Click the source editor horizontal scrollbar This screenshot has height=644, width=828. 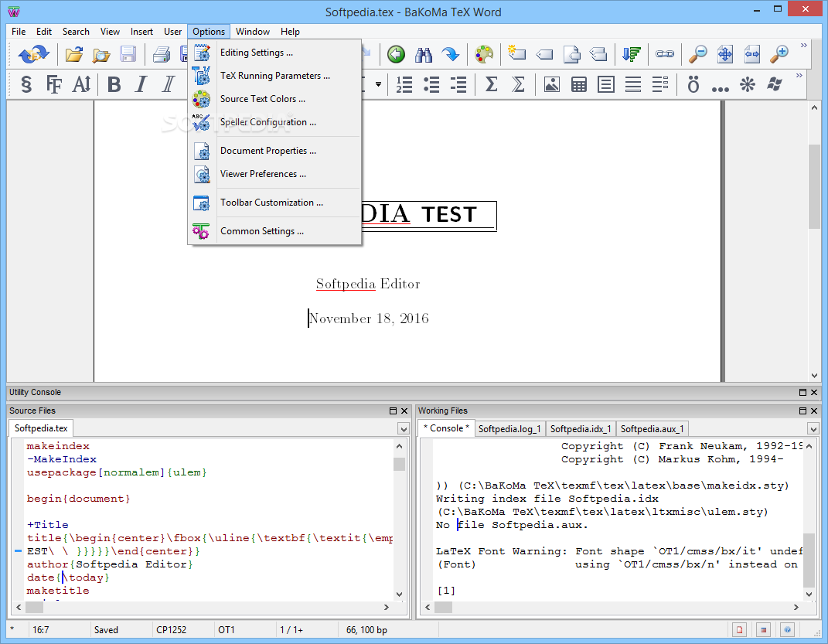[203, 607]
